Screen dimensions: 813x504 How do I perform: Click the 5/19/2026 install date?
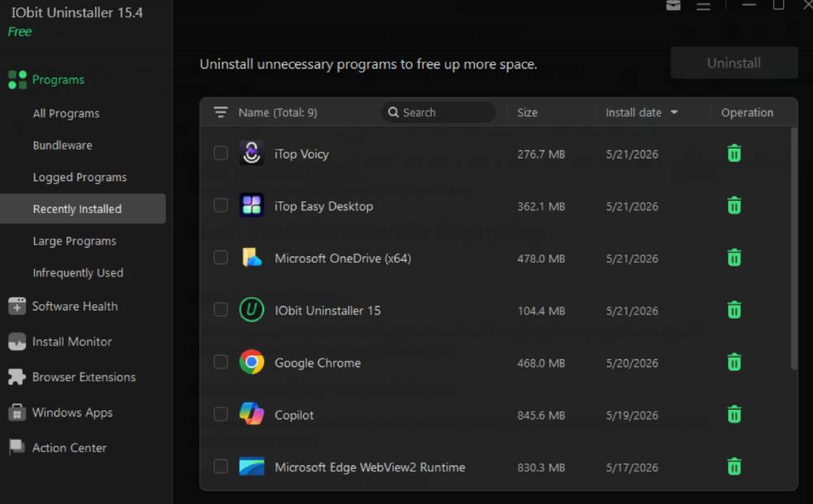(x=632, y=415)
